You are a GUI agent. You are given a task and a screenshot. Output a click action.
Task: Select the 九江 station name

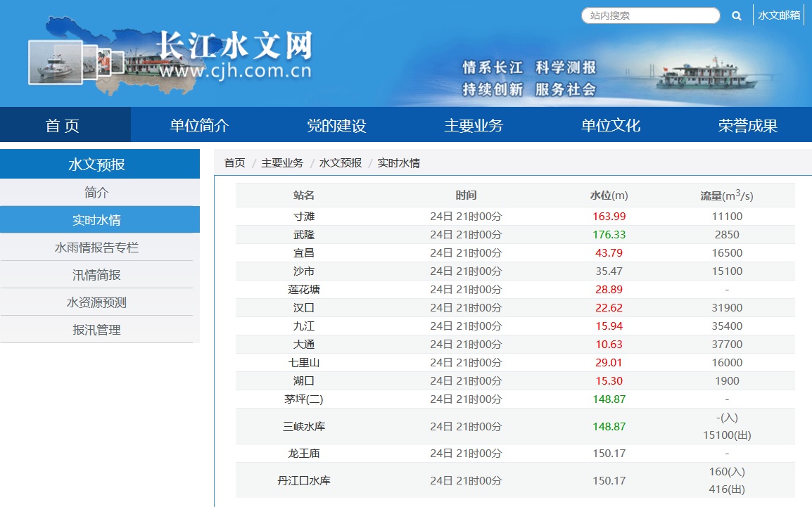point(304,326)
